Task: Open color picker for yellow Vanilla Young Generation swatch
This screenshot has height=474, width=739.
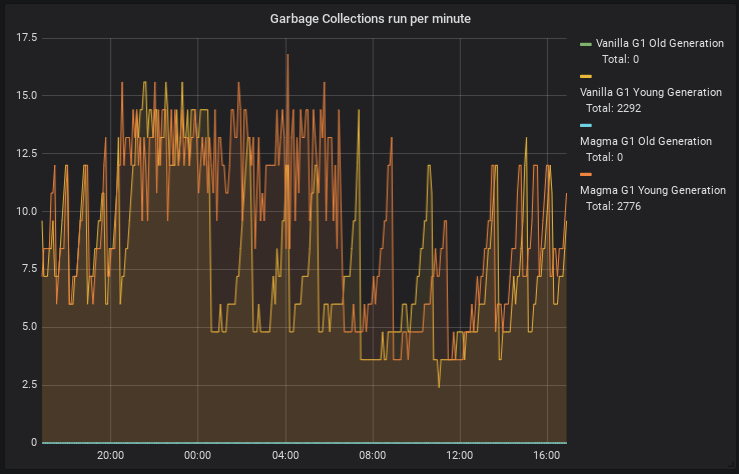Action: [x=586, y=76]
